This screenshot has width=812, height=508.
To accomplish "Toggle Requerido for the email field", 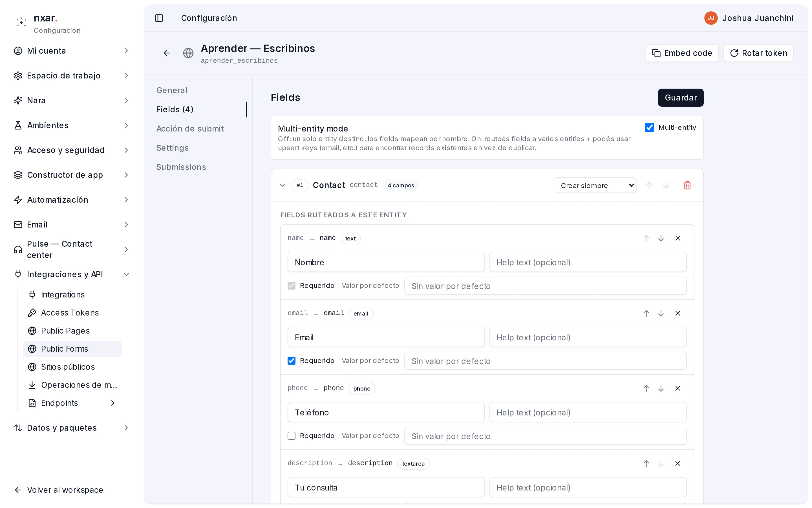I will pyautogui.click(x=291, y=360).
